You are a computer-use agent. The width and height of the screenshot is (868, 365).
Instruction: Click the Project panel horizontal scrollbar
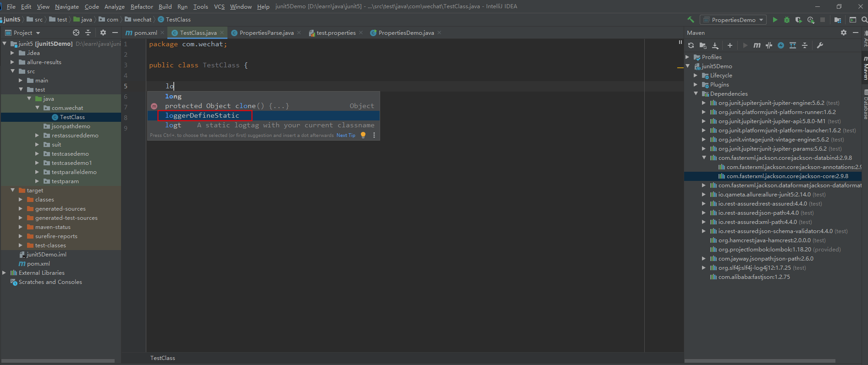[x=58, y=361]
